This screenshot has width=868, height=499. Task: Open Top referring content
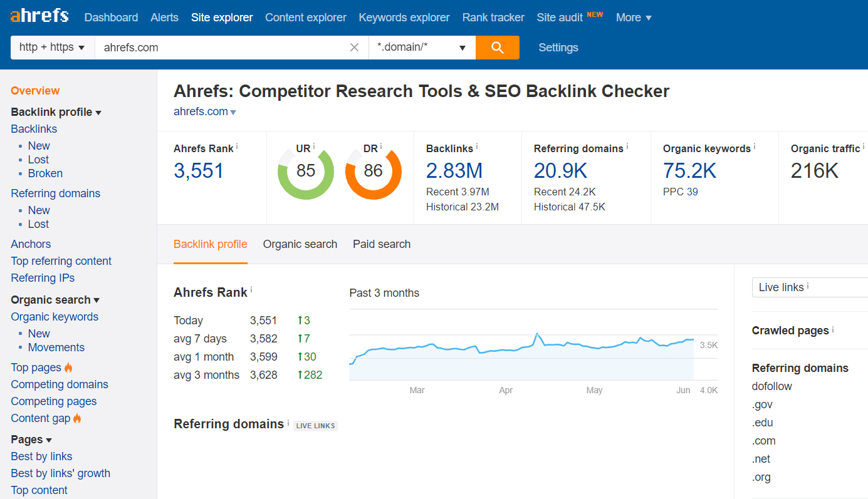(x=61, y=261)
